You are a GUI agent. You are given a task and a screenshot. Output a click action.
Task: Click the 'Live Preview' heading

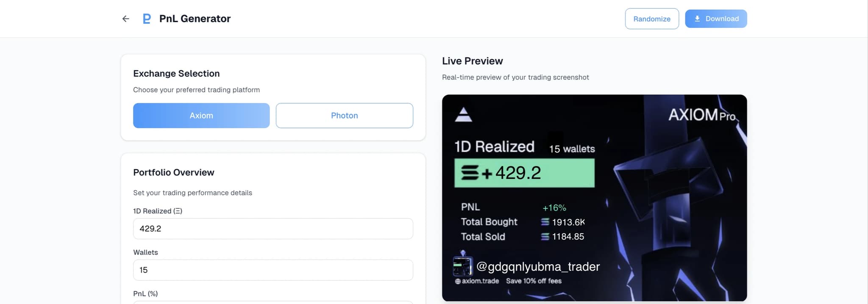click(473, 61)
